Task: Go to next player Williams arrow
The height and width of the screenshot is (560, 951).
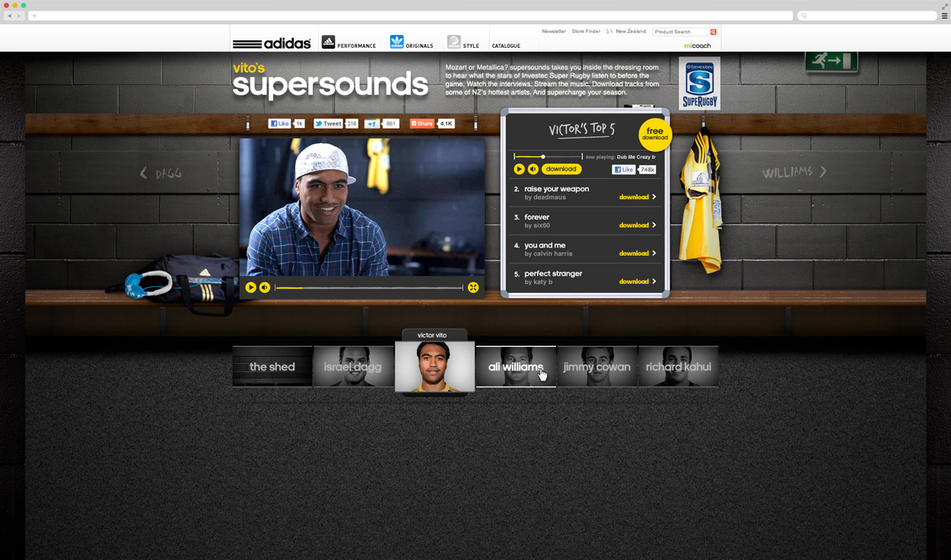Action: [822, 173]
